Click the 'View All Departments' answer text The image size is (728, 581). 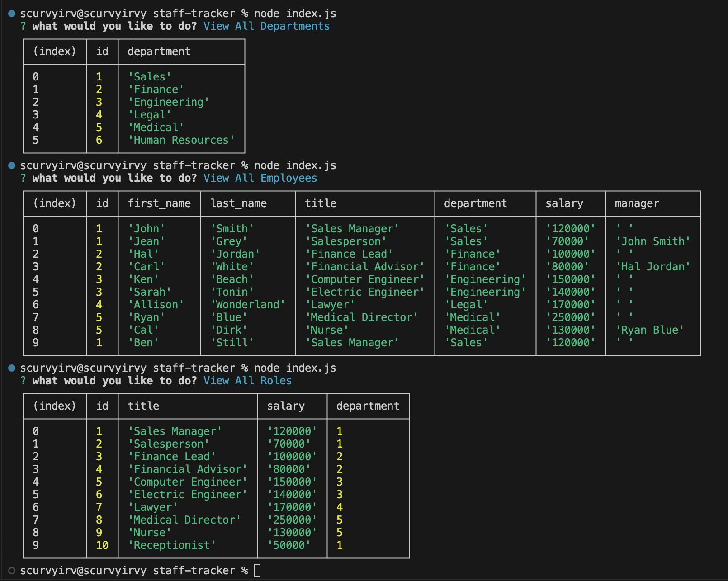[266, 26]
